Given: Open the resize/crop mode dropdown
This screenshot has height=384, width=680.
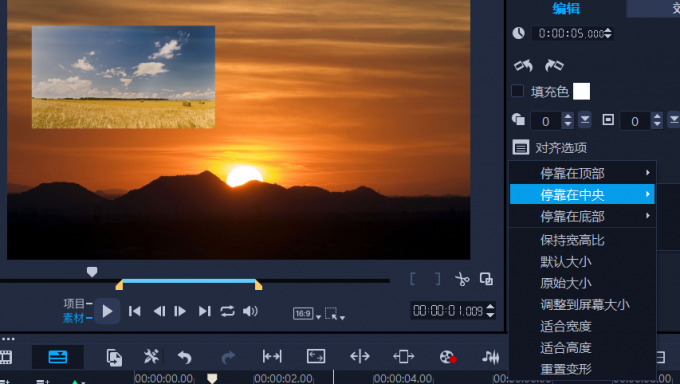Looking at the screenshot, I should (335, 313).
